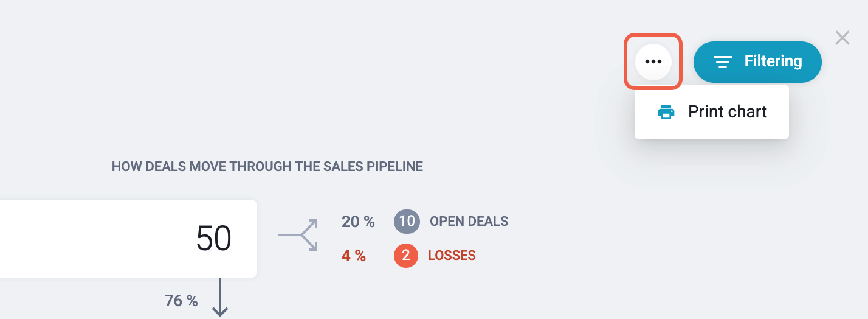Click the red badge showing 2 losses
Screen dimensions: 868x319
point(406,256)
